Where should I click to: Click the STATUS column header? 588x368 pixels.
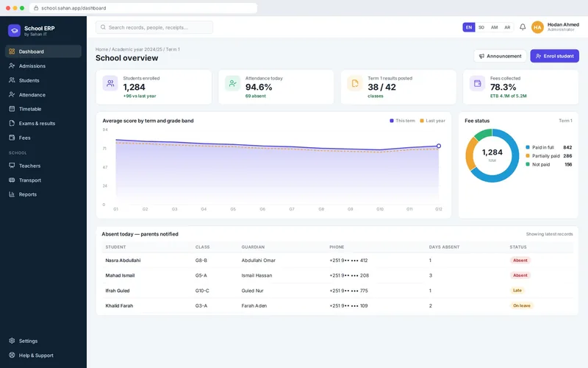coord(518,247)
